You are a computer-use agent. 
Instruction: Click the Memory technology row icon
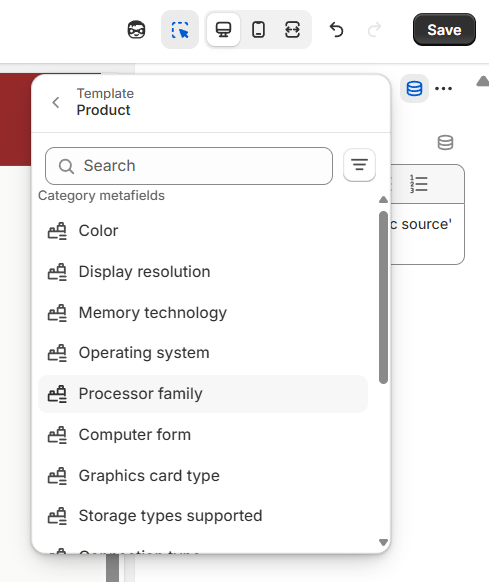pos(57,313)
